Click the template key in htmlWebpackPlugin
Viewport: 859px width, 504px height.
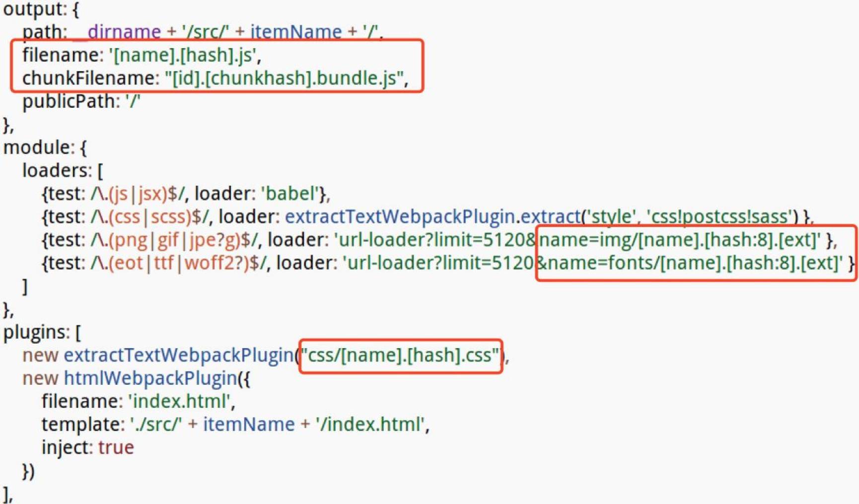pyautogui.click(x=80, y=425)
